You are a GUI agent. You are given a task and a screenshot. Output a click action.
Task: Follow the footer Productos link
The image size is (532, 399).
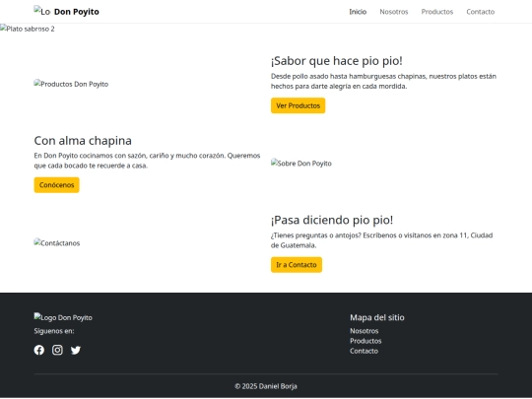pos(366,341)
